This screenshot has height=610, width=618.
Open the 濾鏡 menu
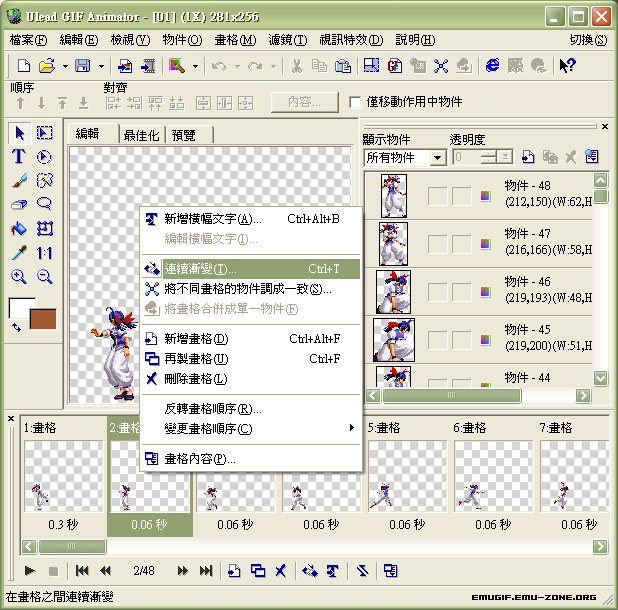(288, 40)
